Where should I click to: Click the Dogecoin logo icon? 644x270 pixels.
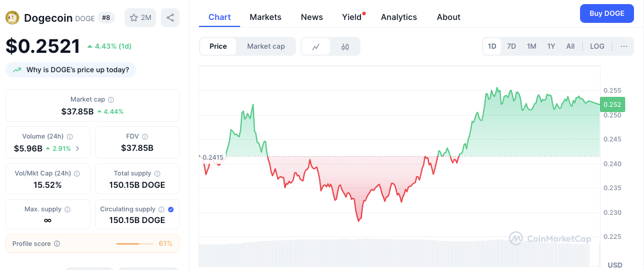click(x=13, y=18)
